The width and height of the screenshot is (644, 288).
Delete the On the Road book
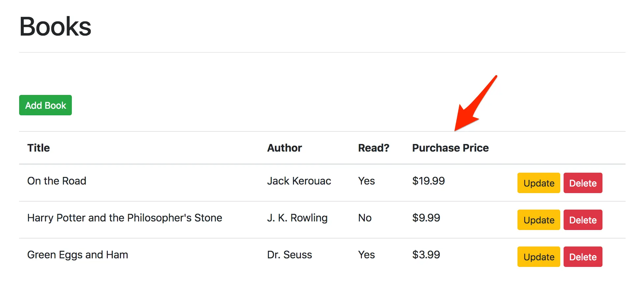[583, 183]
